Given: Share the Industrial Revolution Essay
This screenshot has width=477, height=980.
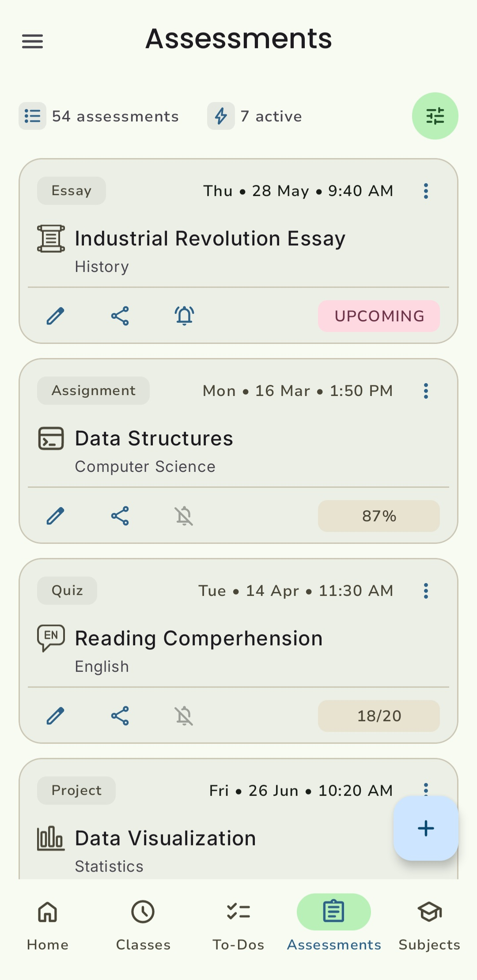Looking at the screenshot, I should pyautogui.click(x=120, y=316).
